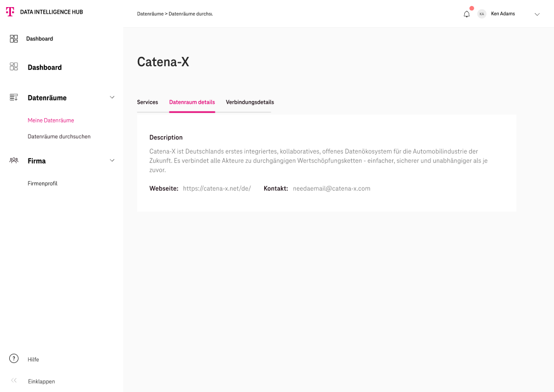Screen dimensions: 554x392
Task: Switch to the Verbindungsdetails tab
Action: click(x=250, y=102)
